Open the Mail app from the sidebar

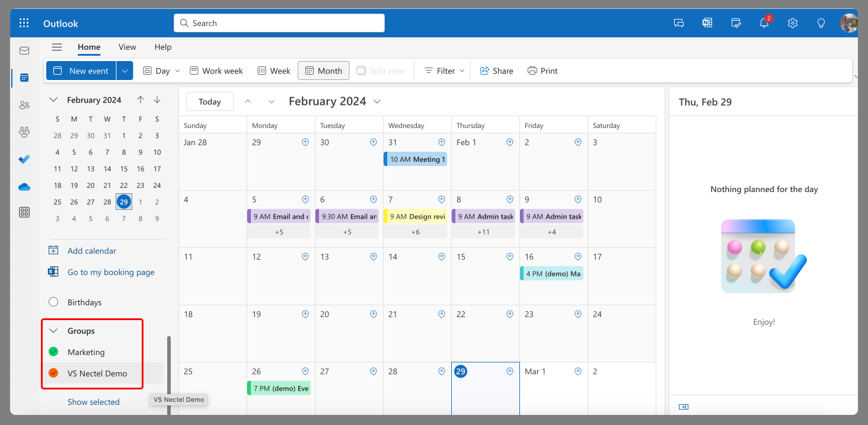coord(24,50)
